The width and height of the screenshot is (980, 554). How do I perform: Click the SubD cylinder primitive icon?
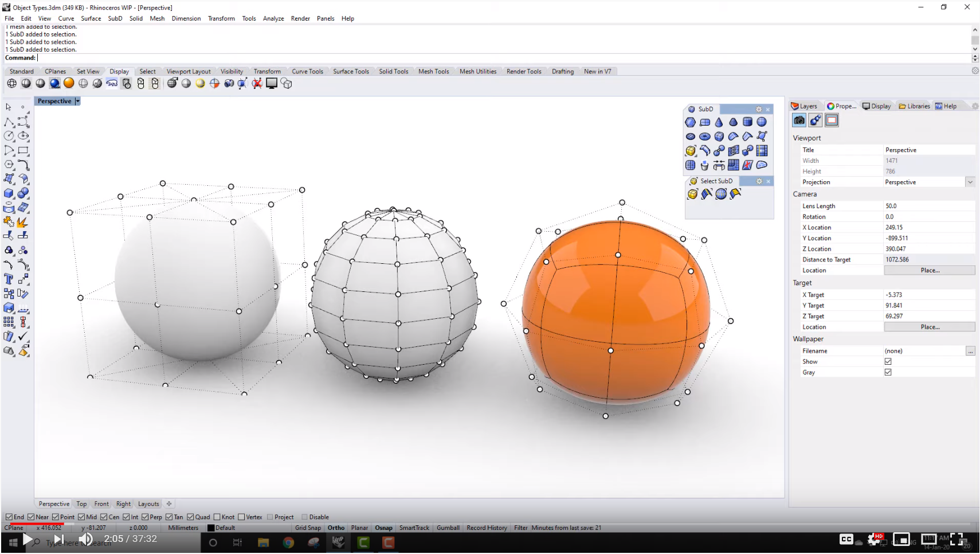[x=747, y=122]
